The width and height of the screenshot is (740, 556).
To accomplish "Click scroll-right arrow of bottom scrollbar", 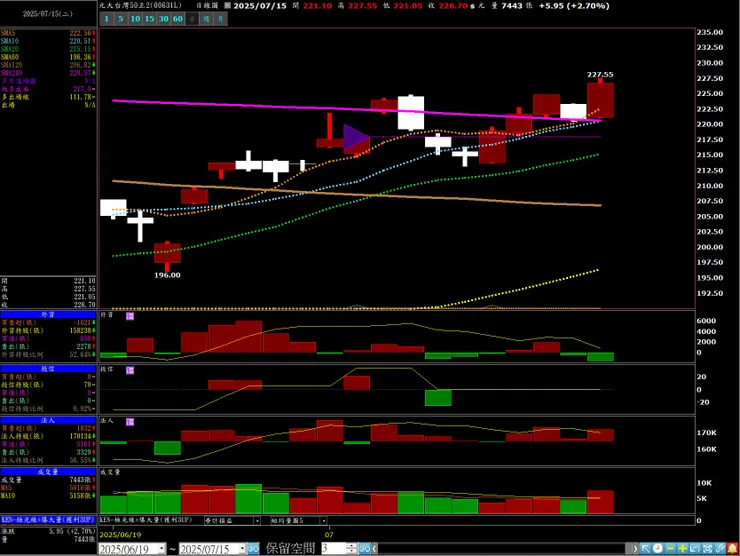I will coord(635,549).
